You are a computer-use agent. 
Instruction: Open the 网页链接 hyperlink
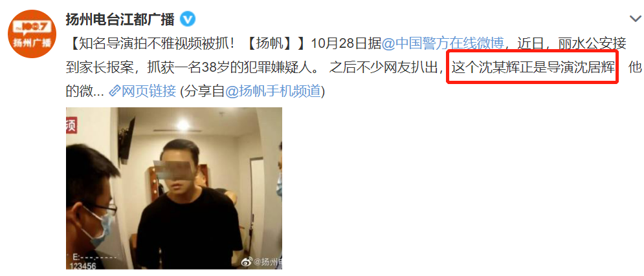click(149, 91)
